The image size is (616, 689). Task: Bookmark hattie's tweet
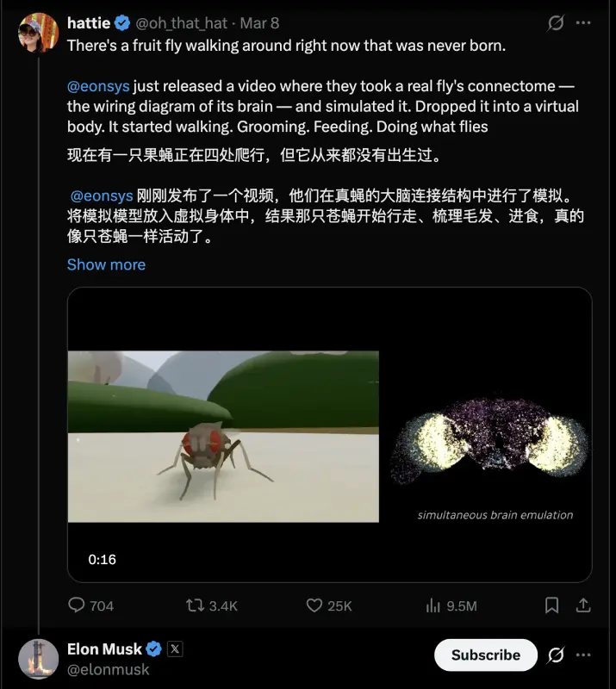click(551, 605)
